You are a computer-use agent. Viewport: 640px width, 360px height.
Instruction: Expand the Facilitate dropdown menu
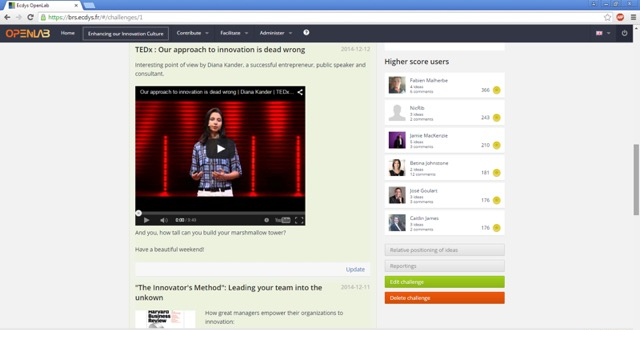tap(234, 33)
